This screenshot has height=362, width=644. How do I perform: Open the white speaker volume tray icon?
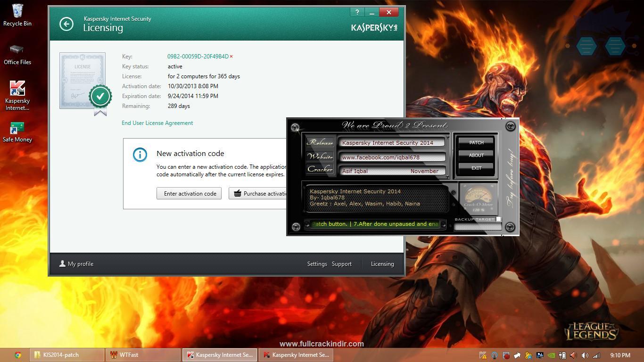click(585, 355)
